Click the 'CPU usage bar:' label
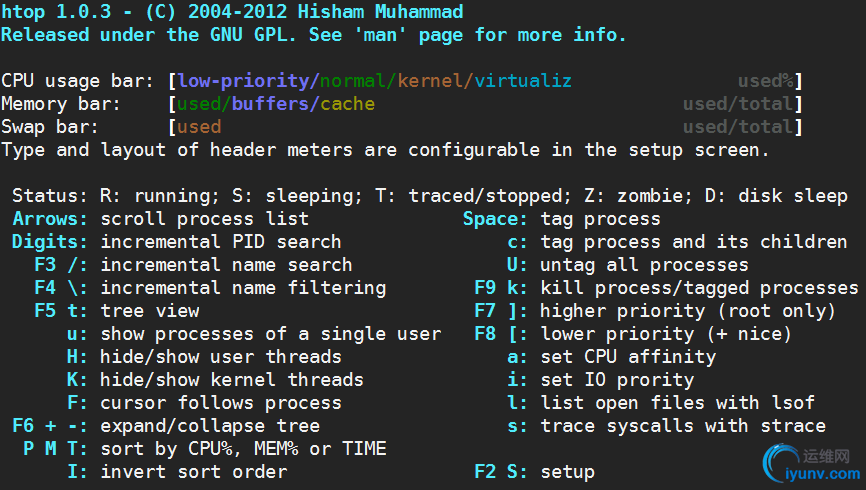This screenshot has height=490, width=866. click(x=78, y=81)
